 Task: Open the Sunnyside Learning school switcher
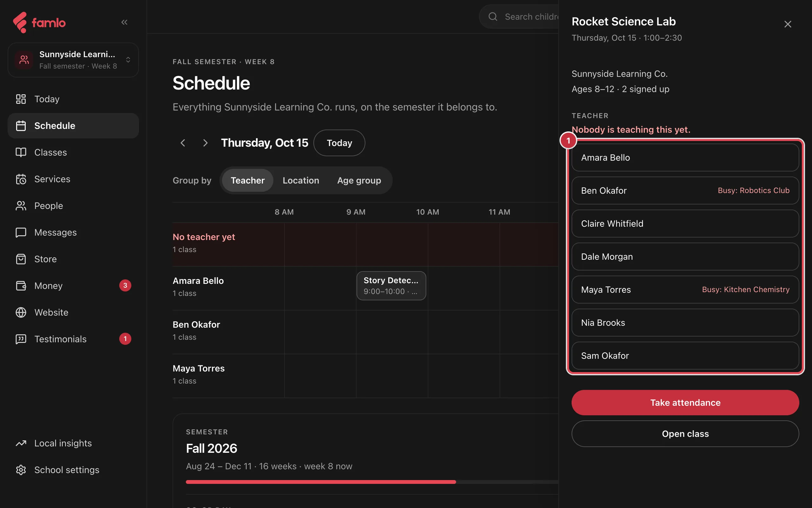click(x=73, y=60)
